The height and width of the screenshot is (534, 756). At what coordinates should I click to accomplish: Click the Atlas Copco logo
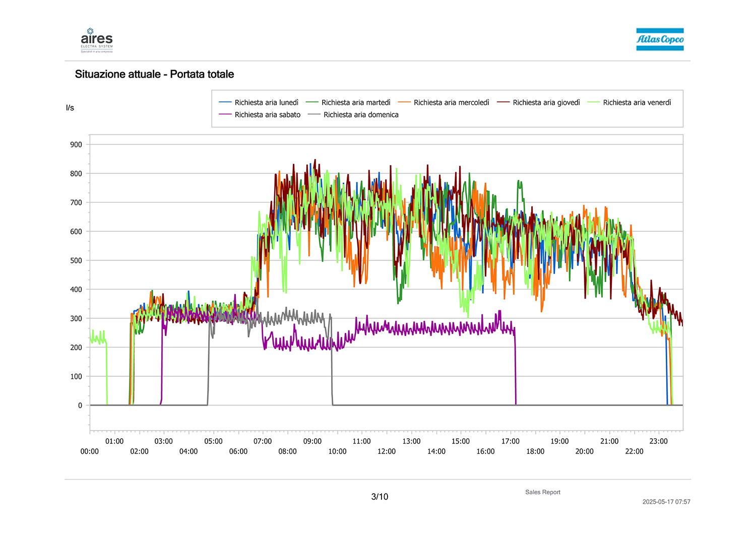pos(660,39)
